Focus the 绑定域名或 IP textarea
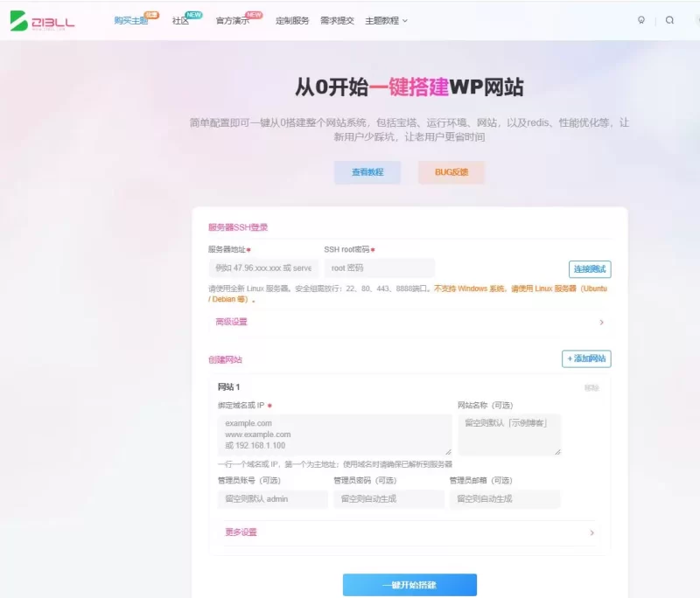The width and height of the screenshot is (700, 598). [335, 435]
